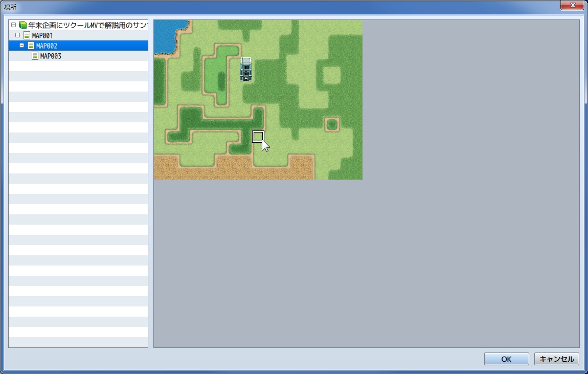Select MAP002 in the map tree
Viewport: 588px width, 374px height.
click(47, 46)
